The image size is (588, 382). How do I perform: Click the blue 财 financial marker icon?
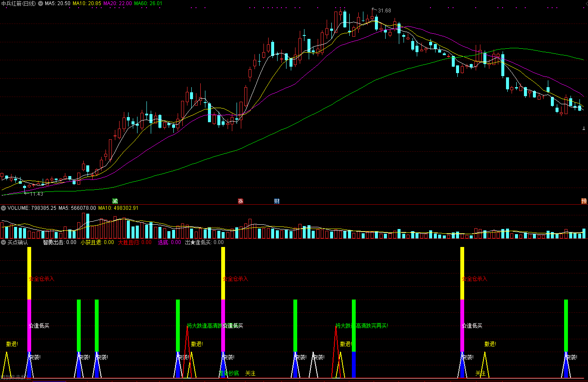tap(277, 201)
